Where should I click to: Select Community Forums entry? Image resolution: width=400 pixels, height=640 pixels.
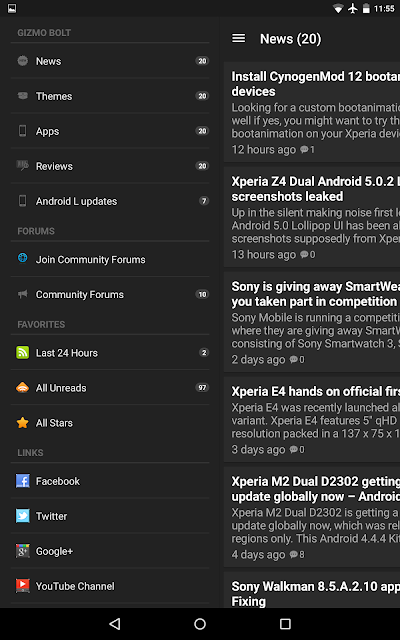coord(110,294)
